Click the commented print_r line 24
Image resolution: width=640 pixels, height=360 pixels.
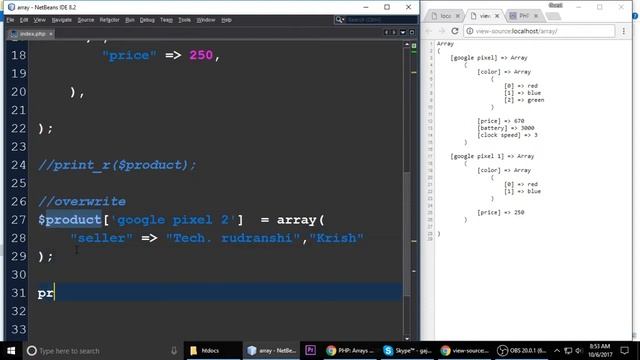pyautogui.click(x=117, y=165)
